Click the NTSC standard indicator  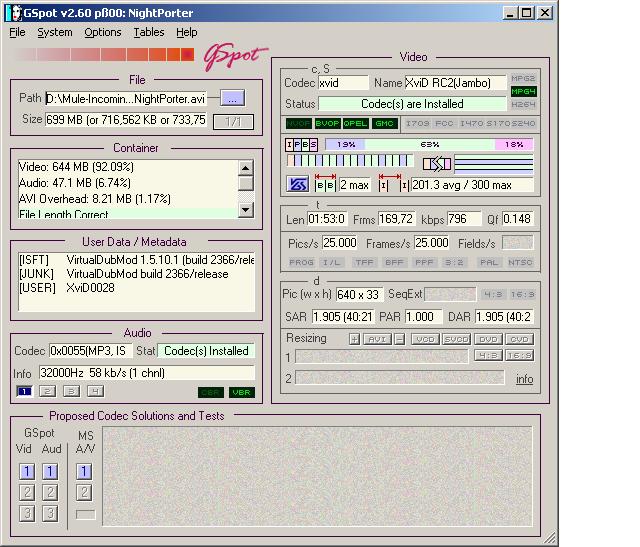click(520, 262)
